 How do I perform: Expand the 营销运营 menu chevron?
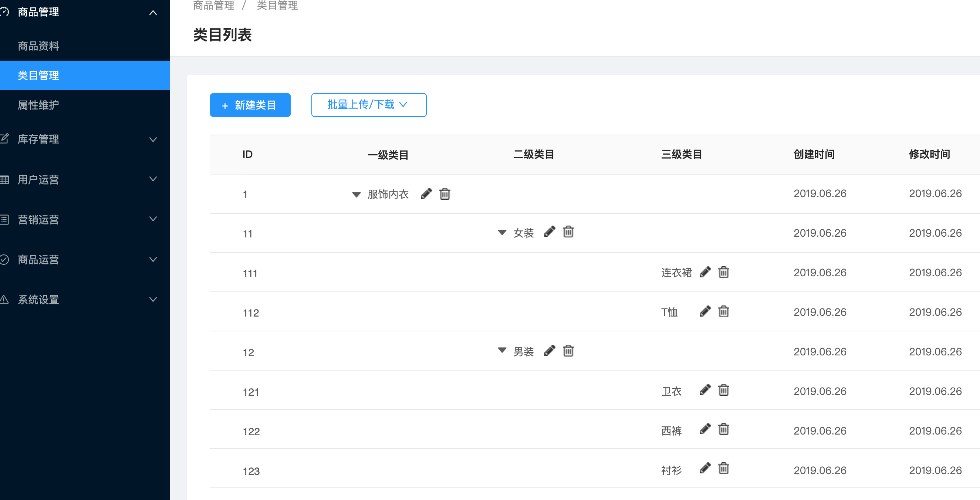pyautogui.click(x=153, y=219)
